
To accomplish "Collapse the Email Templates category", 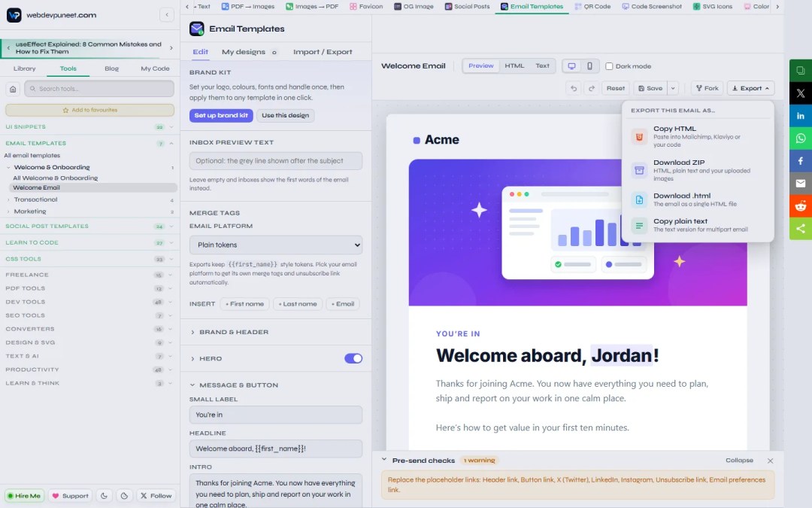I will (x=89, y=143).
